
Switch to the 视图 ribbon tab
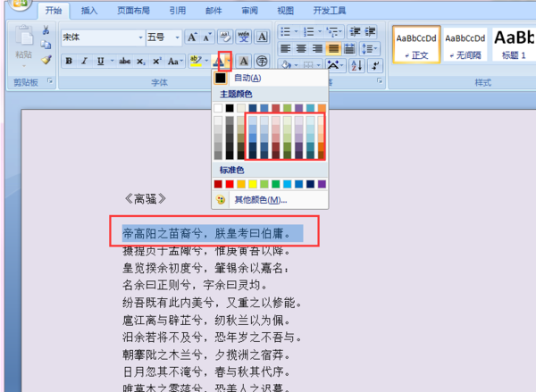coord(286,11)
